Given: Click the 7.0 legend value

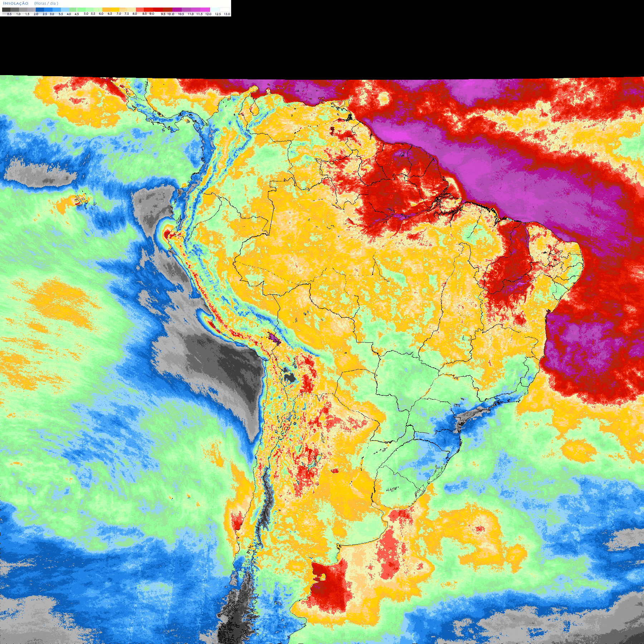Looking at the screenshot, I should 119,14.
